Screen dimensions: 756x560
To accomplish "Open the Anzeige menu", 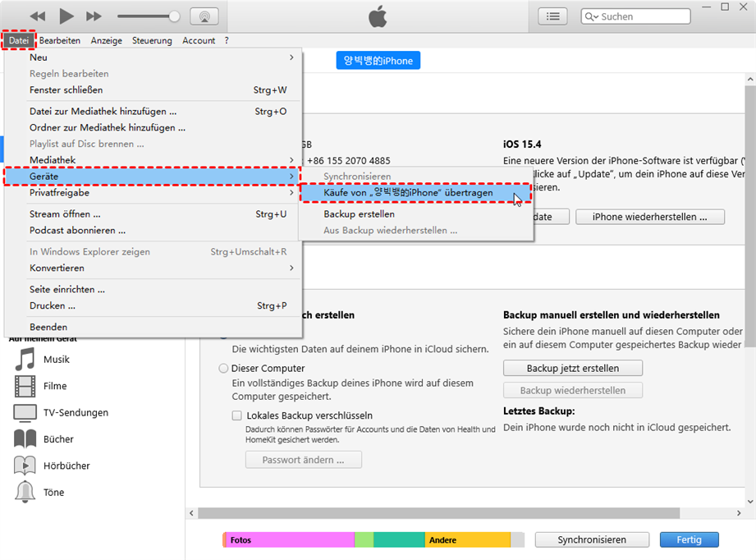I will click(x=106, y=40).
